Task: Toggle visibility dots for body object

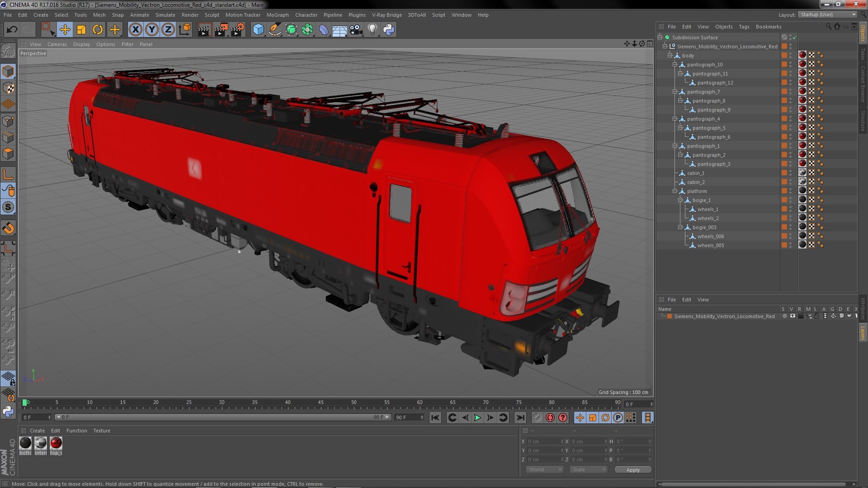Action: [x=790, y=56]
